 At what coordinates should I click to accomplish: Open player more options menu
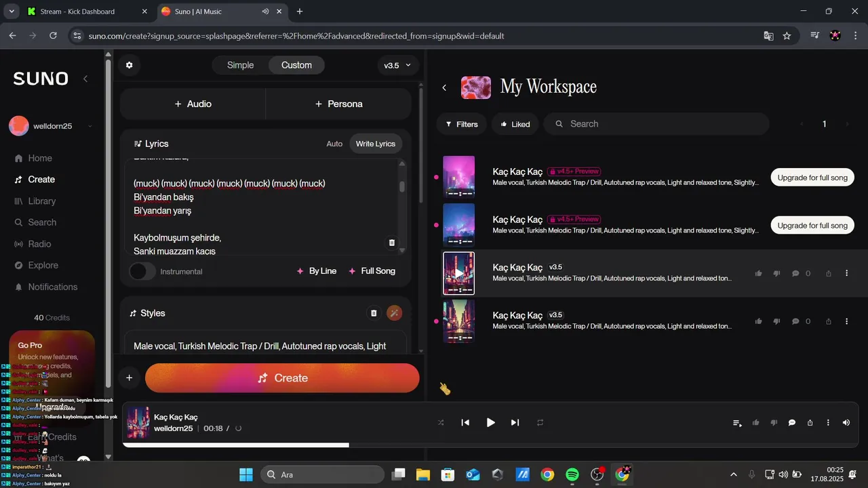click(828, 422)
